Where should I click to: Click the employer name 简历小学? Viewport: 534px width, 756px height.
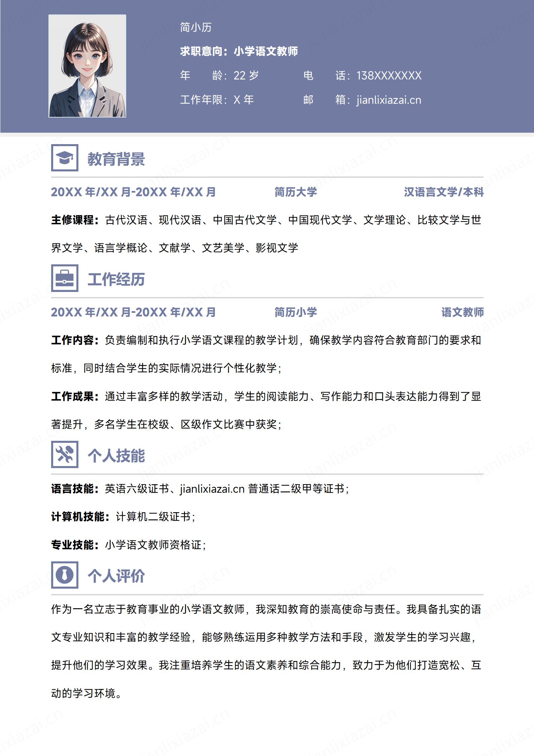tap(296, 313)
